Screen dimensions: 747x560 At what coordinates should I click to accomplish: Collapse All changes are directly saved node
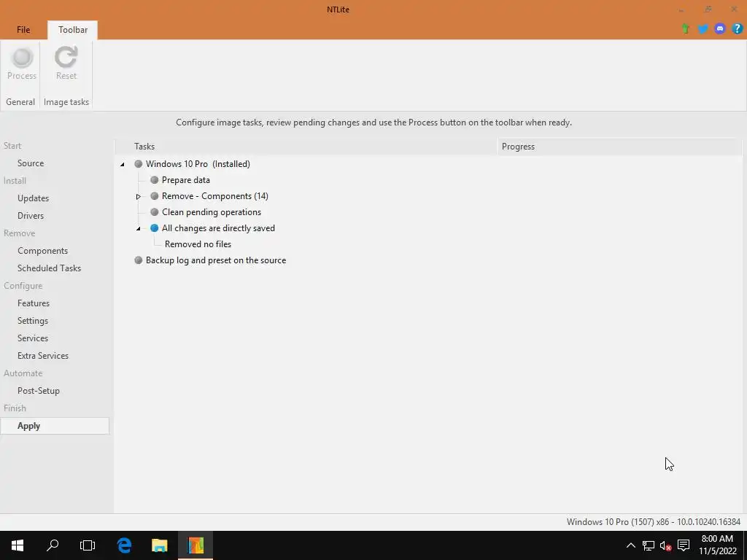138,228
